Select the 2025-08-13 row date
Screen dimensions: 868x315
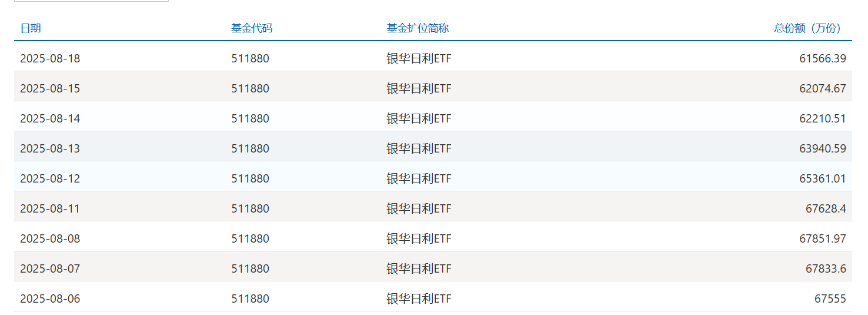tap(50, 148)
